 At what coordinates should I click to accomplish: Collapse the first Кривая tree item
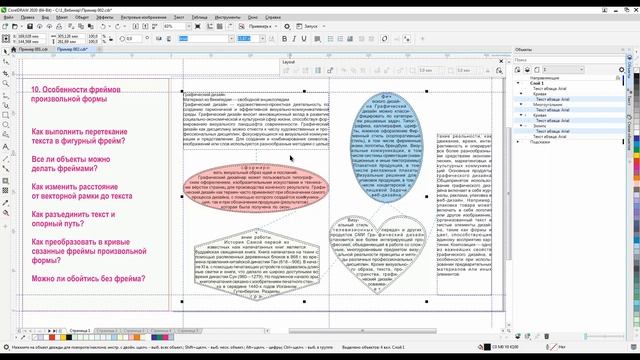521,93
